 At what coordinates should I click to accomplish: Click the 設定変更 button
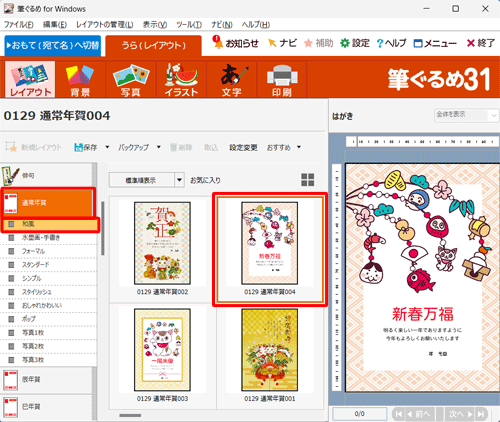pos(243,147)
